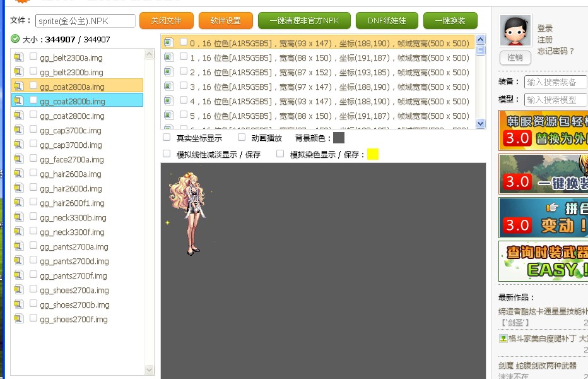Screen dimensions: 588x379
Task: Click the file icon beside gg_hair2600a.img
Action: [18, 174]
